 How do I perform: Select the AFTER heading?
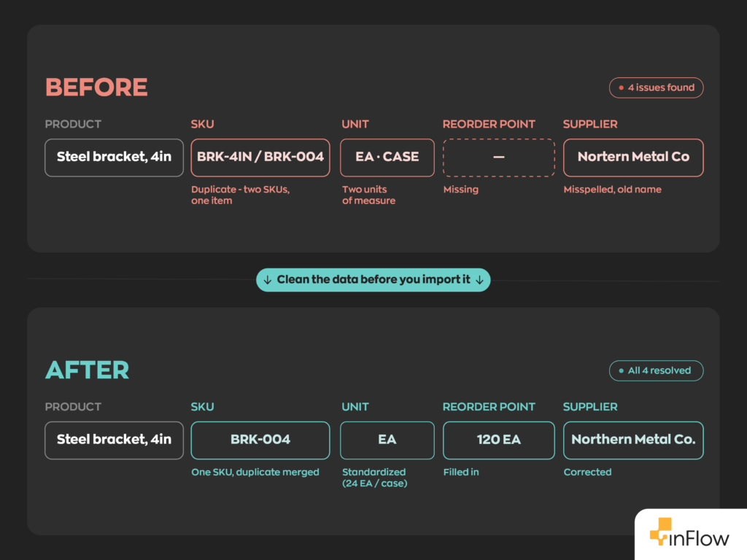point(88,370)
